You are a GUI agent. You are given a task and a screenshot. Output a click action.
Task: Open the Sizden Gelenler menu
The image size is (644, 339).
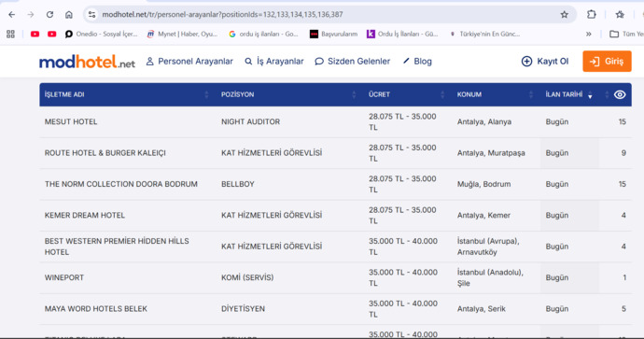click(x=353, y=62)
